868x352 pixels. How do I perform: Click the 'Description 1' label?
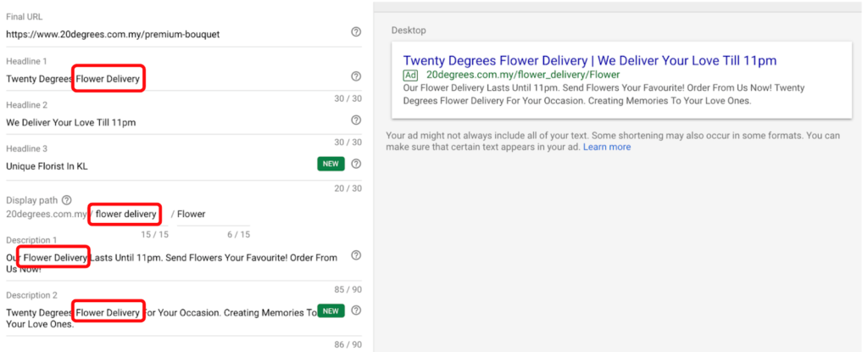click(x=31, y=240)
